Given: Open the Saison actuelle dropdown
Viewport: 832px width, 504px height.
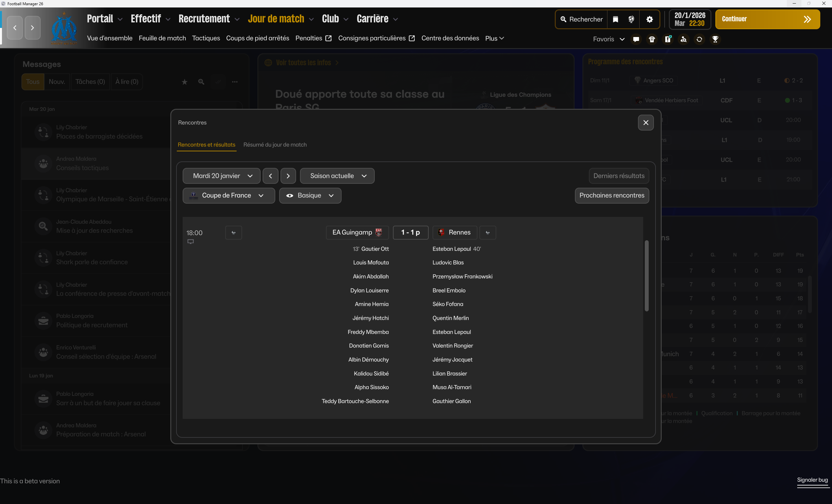Looking at the screenshot, I should pos(337,176).
